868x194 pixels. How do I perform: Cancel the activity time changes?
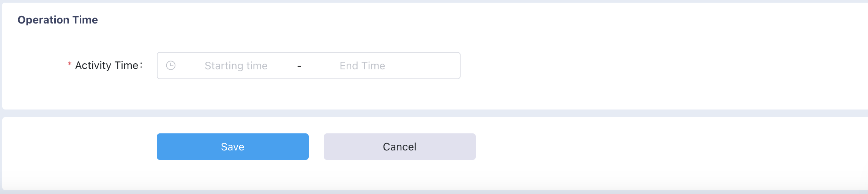[400, 147]
